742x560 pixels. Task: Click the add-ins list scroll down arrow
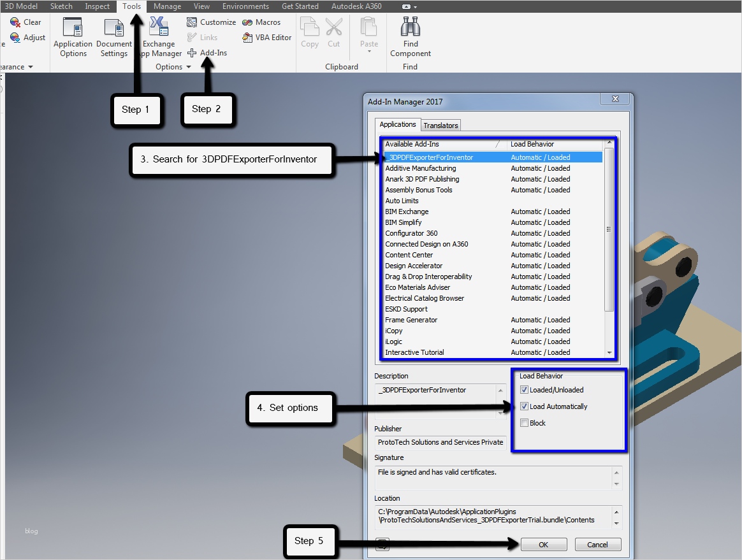[x=609, y=352]
